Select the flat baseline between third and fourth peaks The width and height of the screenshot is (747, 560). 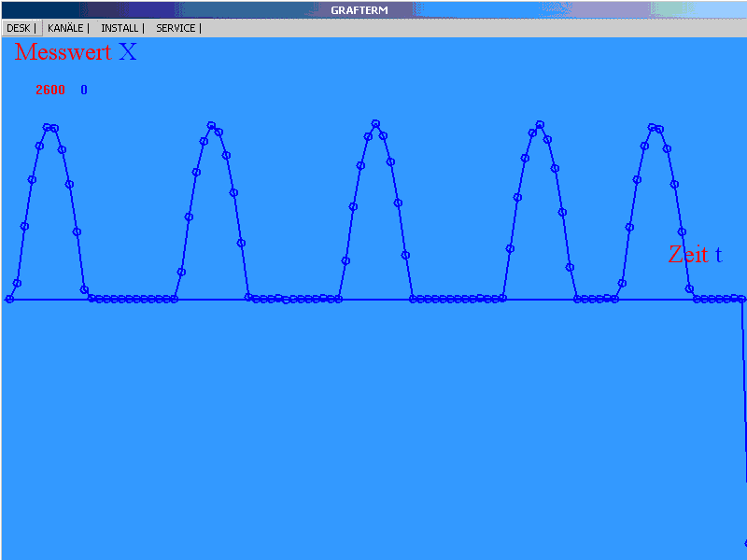pyautogui.click(x=458, y=299)
